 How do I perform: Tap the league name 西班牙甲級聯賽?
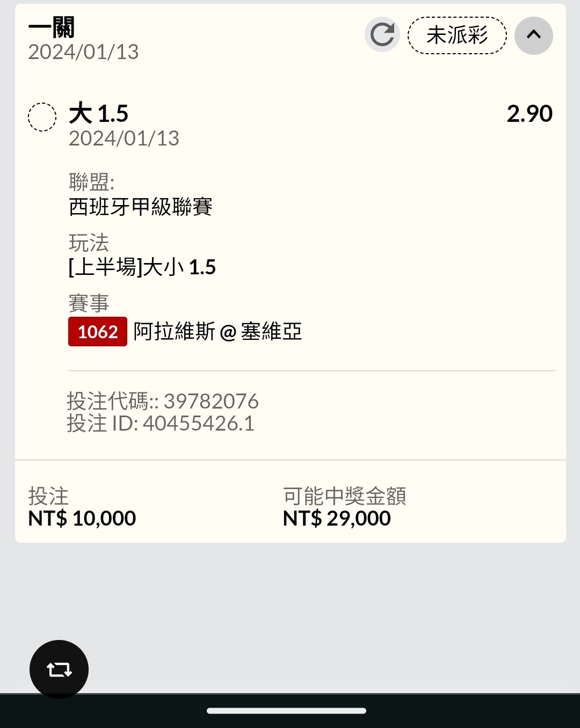[x=141, y=207]
